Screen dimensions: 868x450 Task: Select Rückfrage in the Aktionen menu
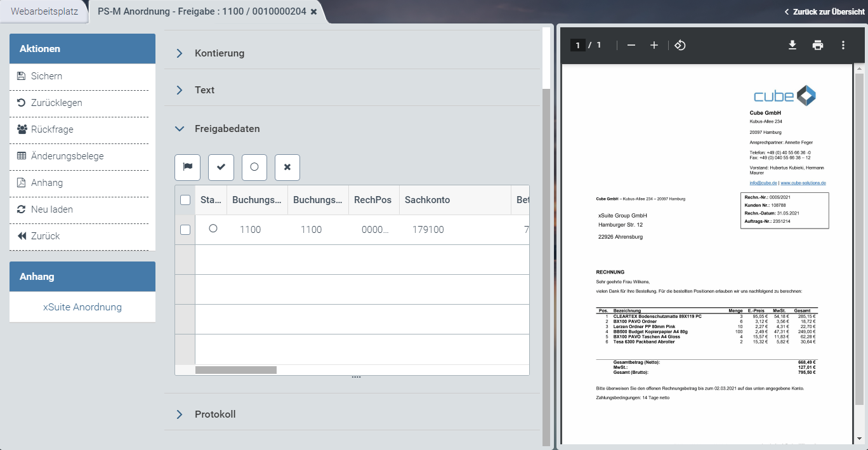click(52, 129)
